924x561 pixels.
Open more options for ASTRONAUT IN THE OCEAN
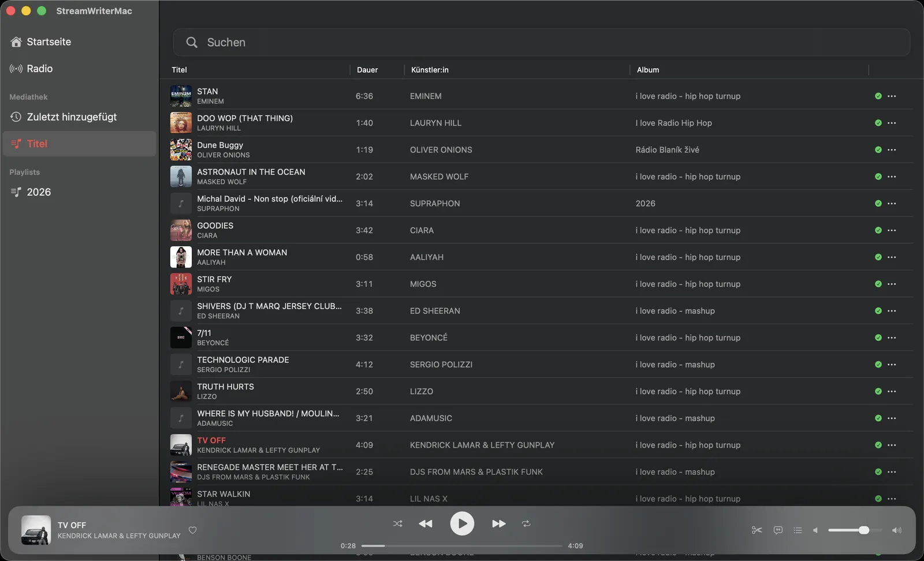(x=892, y=176)
